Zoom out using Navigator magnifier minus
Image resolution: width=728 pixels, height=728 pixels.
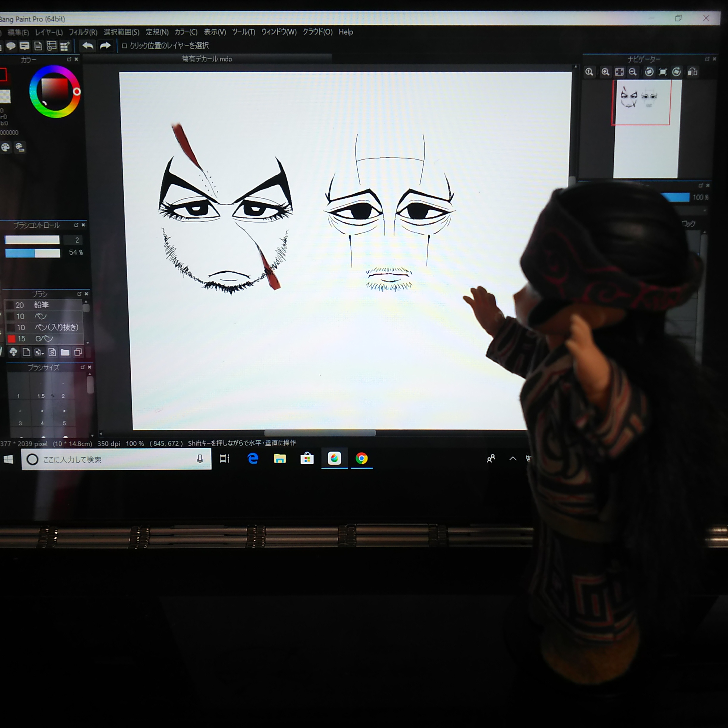(633, 72)
